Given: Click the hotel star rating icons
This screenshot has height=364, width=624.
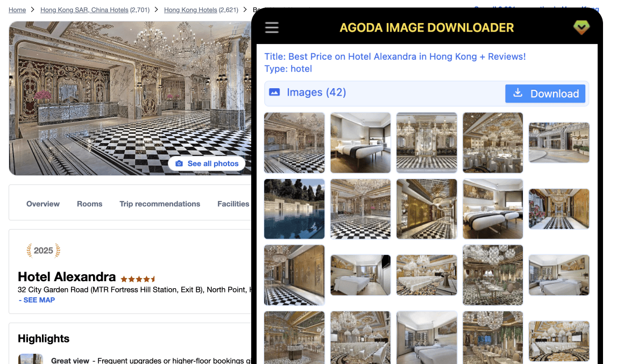Looking at the screenshot, I should 138,279.
